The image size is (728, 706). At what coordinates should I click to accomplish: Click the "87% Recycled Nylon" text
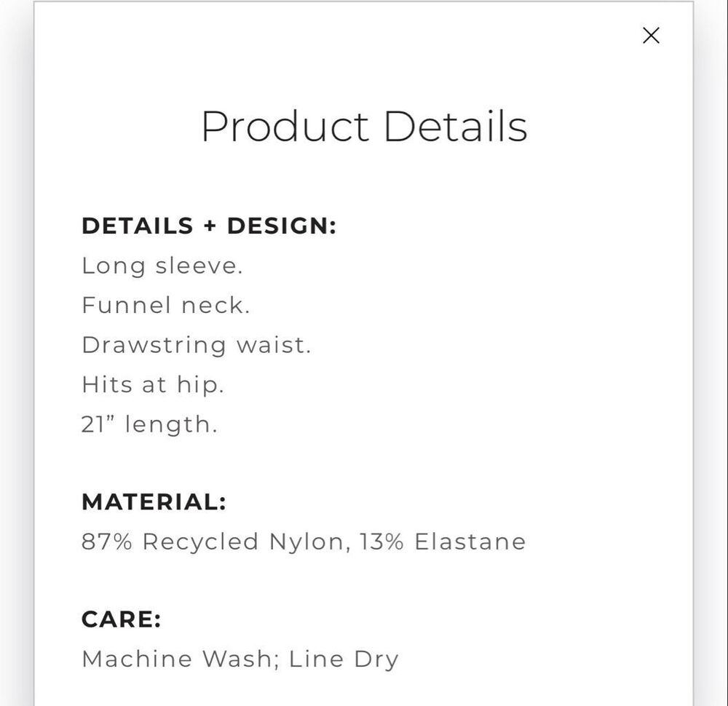coord(213,542)
